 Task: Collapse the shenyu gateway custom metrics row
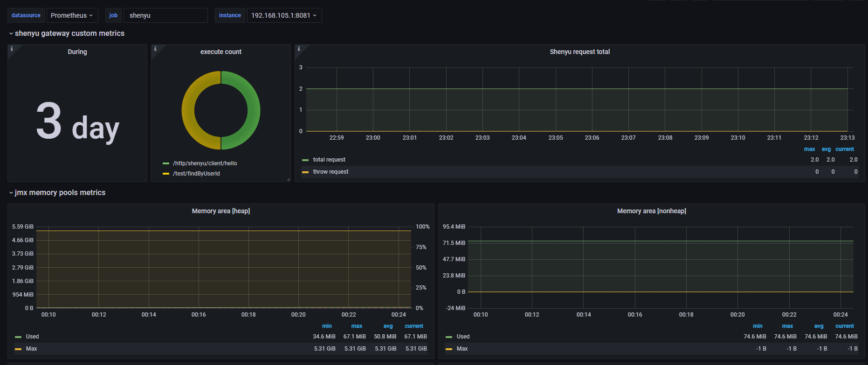[x=69, y=34]
